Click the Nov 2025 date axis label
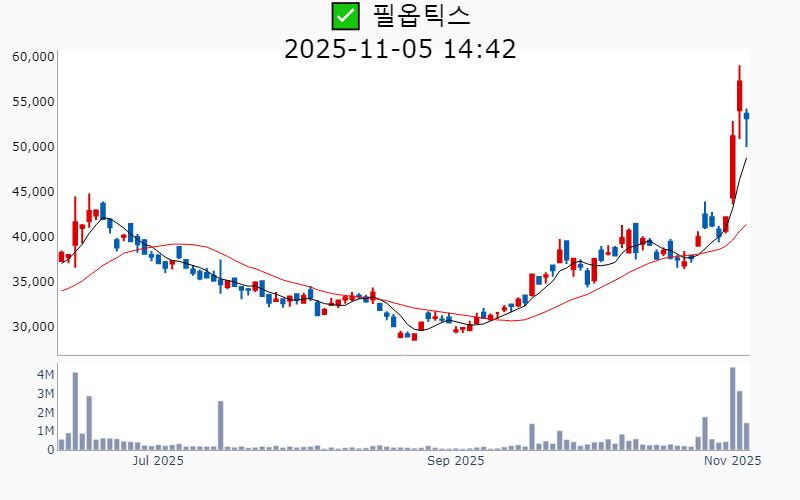The width and height of the screenshot is (800, 500). pos(732,461)
